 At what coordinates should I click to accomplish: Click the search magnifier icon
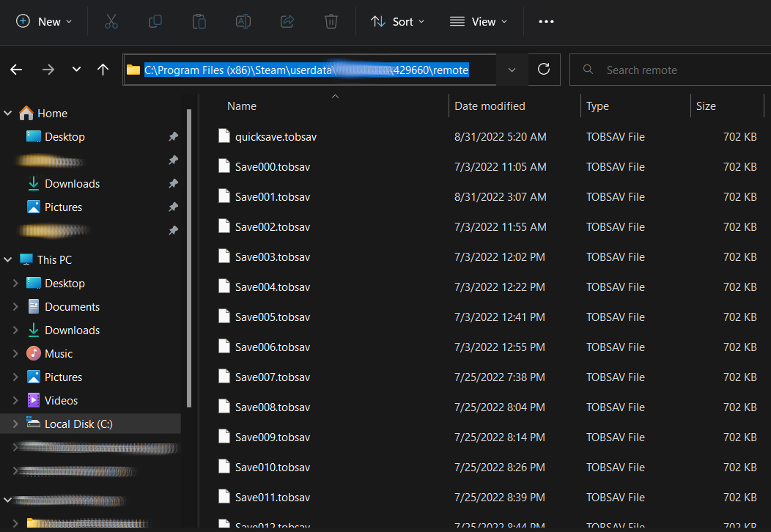(x=588, y=70)
